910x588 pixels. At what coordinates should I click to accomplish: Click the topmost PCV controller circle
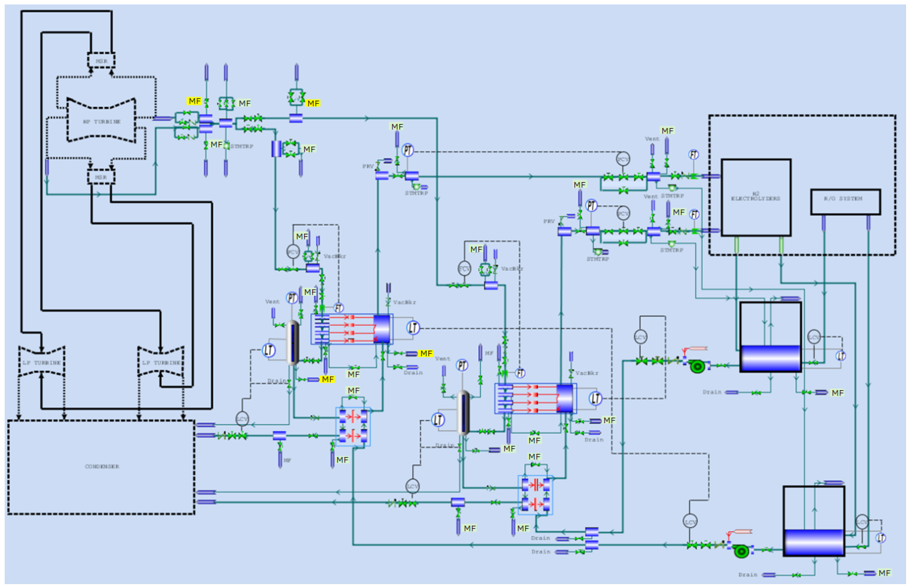[x=623, y=159]
